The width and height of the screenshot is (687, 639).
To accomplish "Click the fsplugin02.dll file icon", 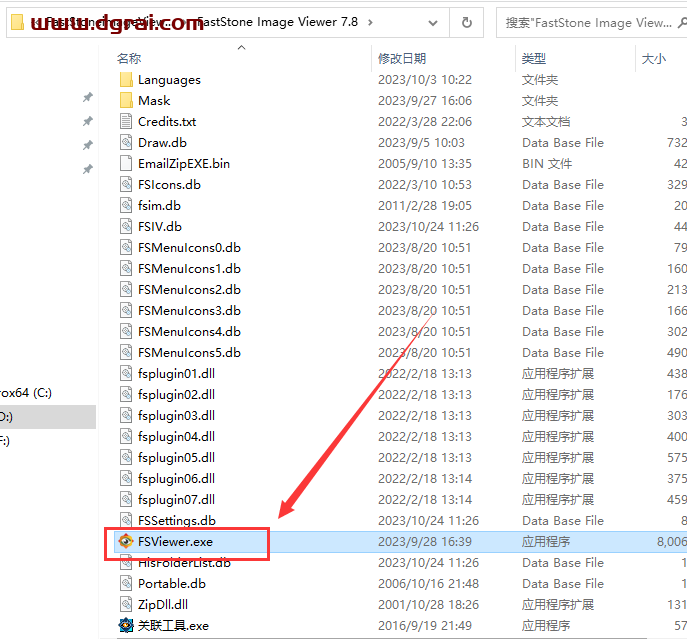I will point(126,394).
